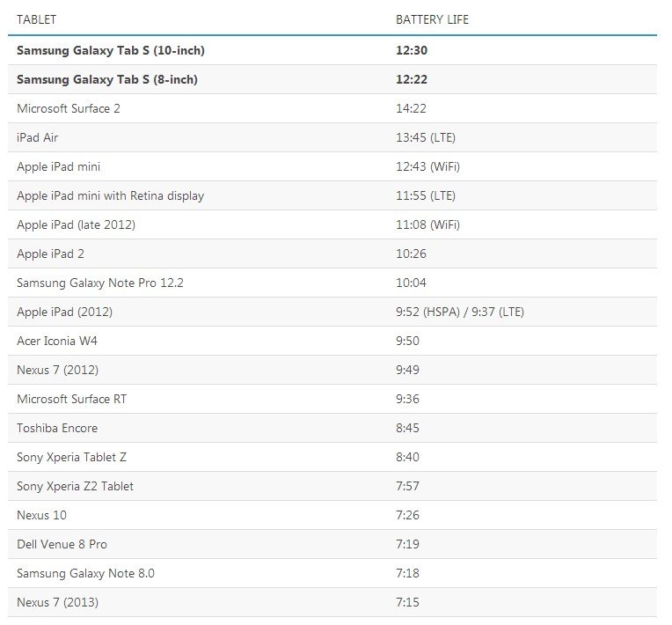The width and height of the screenshot is (672, 625).
Task: Click the Apple iPad (late 2012) entry
Action: (x=76, y=224)
